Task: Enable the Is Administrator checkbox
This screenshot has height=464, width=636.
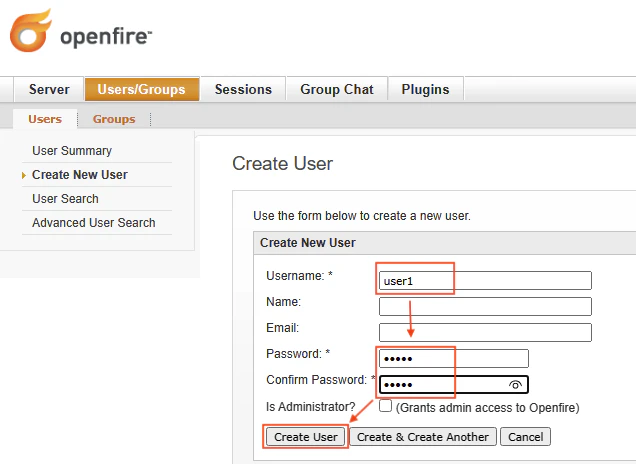Action: coord(385,406)
